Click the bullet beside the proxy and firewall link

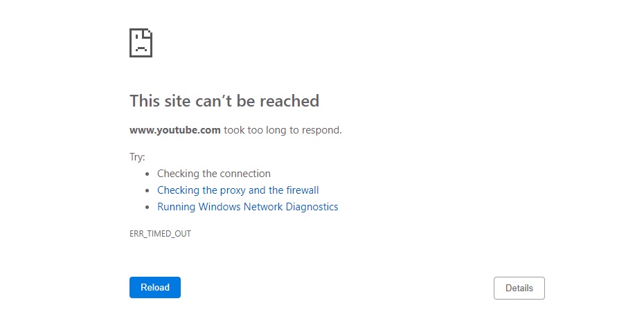coord(147,190)
